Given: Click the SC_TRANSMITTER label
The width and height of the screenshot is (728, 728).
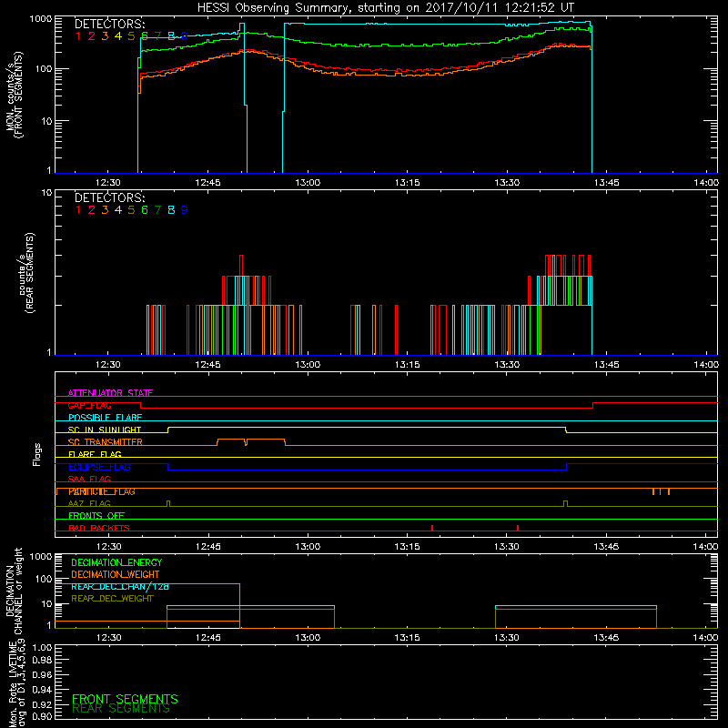Looking at the screenshot, I should 105,442.
